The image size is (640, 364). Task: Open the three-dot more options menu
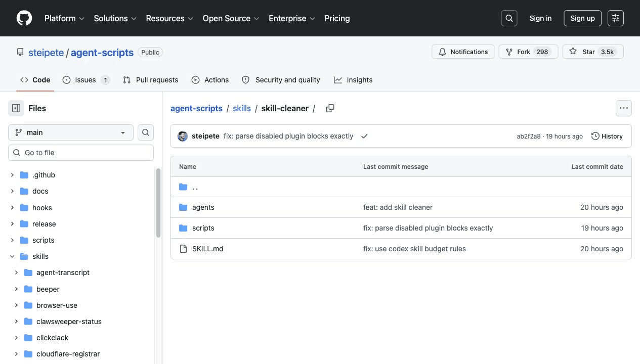pos(624,108)
